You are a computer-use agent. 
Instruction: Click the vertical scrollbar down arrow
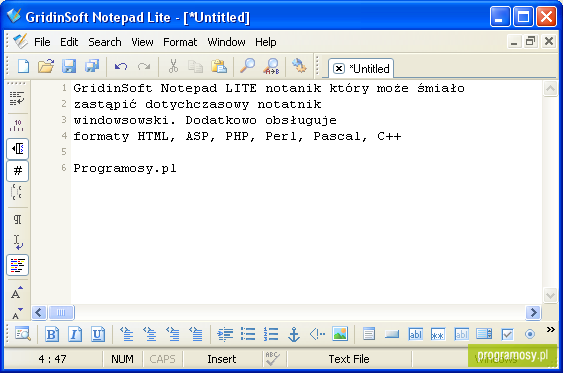click(x=550, y=295)
